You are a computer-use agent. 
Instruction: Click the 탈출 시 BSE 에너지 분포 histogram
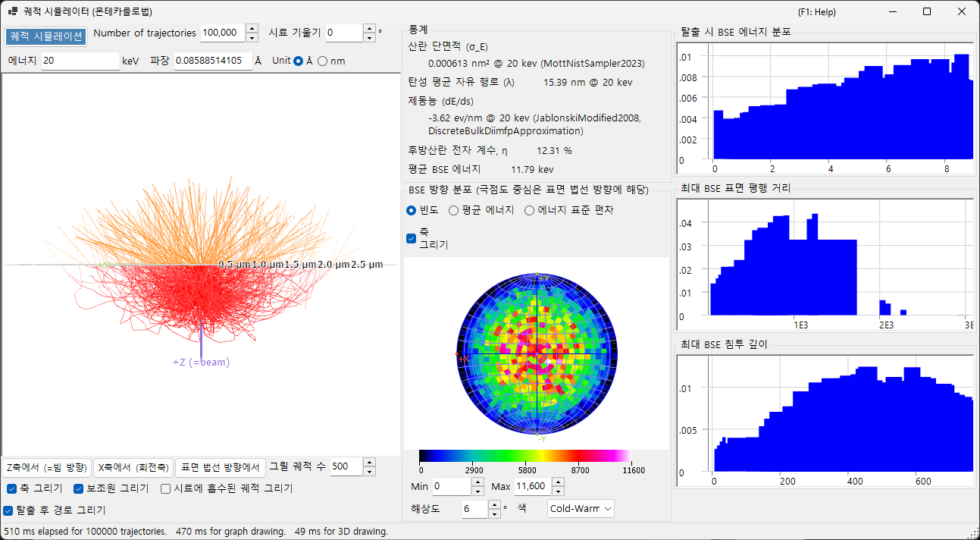[825, 108]
